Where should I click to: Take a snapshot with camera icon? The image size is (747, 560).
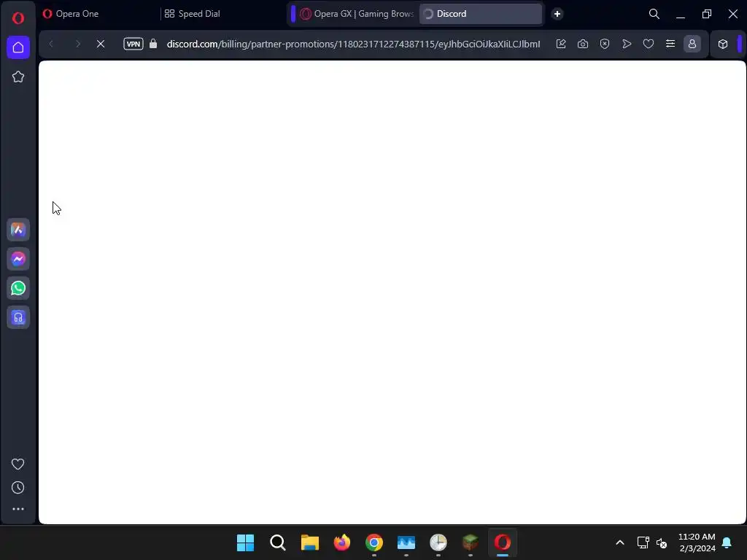[583, 44]
